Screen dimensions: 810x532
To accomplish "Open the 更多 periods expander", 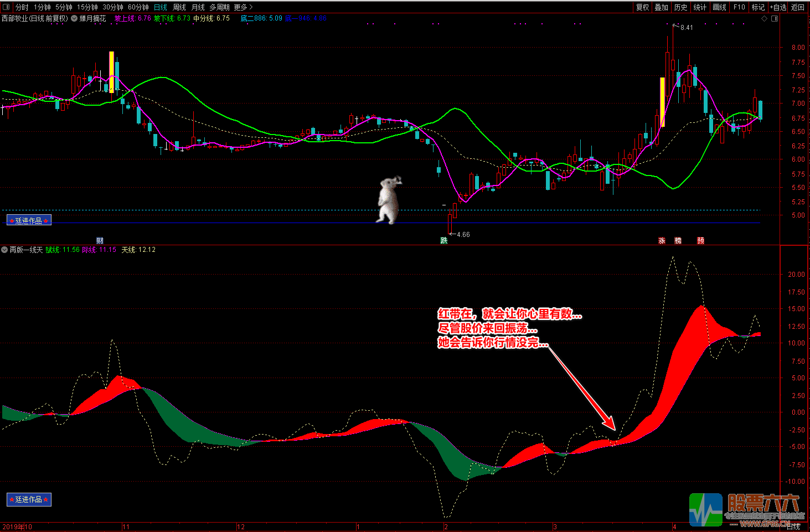I will (243, 7).
